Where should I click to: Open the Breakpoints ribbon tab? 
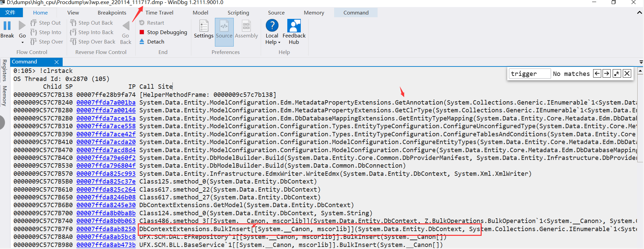[x=112, y=13]
